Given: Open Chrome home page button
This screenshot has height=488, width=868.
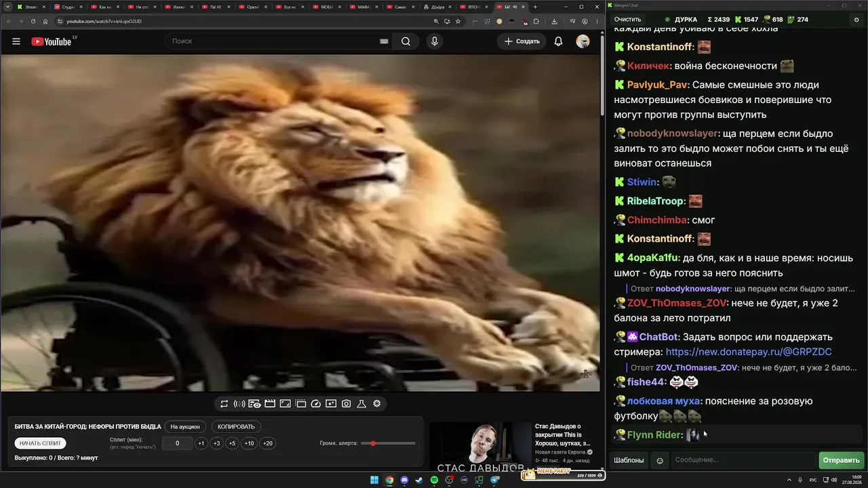Looking at the screenshot, I should [45, 21].
